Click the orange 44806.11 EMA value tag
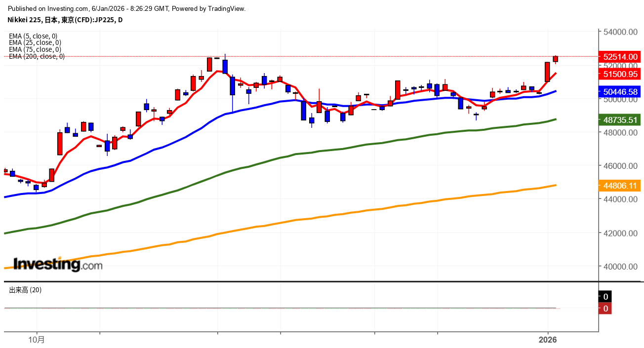 point(620,186)
